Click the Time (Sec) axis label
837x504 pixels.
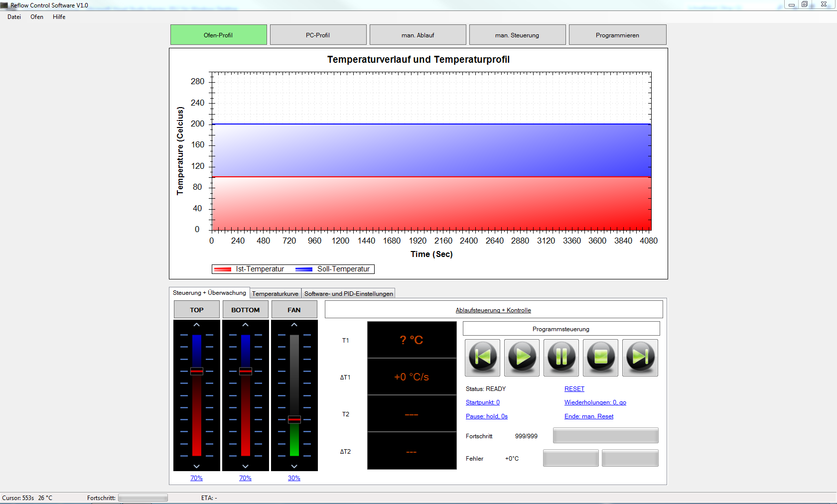coord(431,254)
